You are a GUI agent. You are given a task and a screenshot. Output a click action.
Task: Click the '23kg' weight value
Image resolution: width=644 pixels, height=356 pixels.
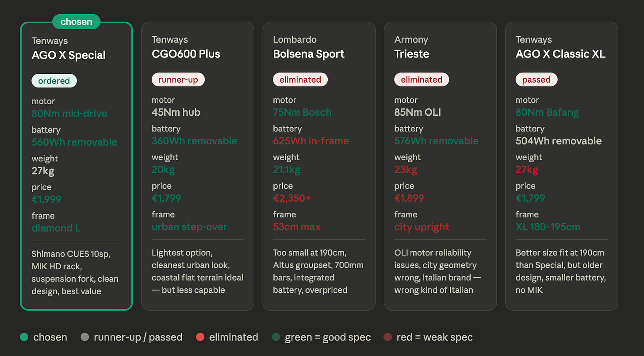(406, 170)
